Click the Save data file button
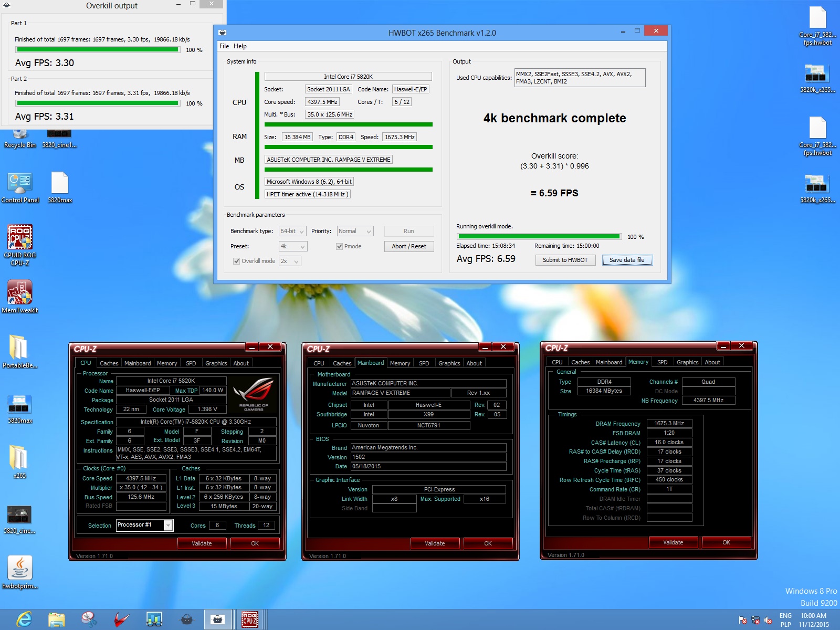The image size is (840, 630). 627,260
